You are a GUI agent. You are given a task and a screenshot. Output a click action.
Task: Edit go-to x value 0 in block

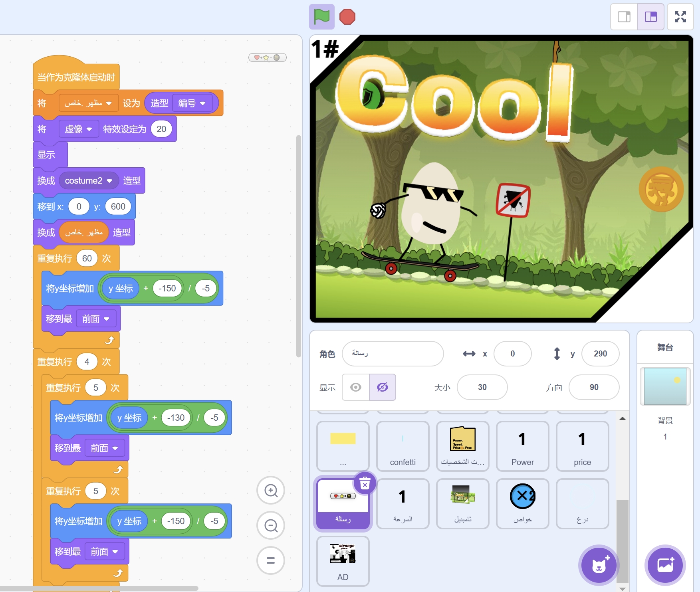(79, 206)
